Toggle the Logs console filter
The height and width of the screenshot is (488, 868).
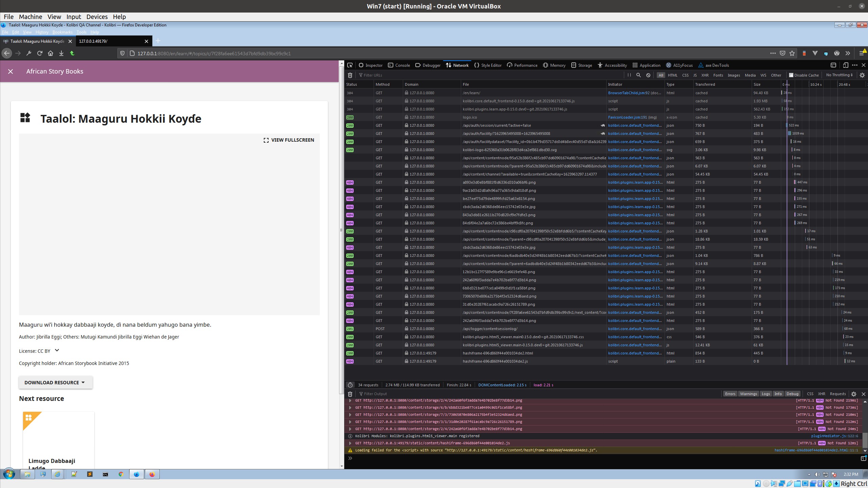[766, 394]
